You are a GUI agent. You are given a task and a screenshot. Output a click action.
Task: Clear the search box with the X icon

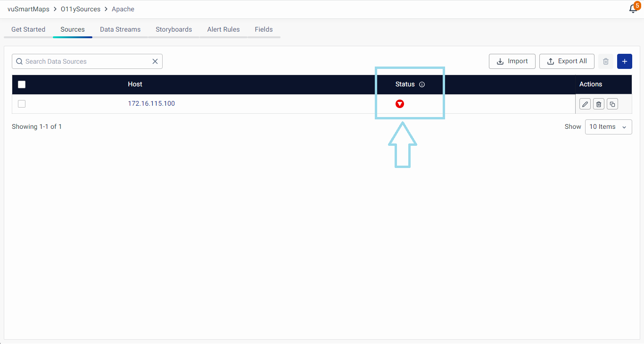[155, 61]
